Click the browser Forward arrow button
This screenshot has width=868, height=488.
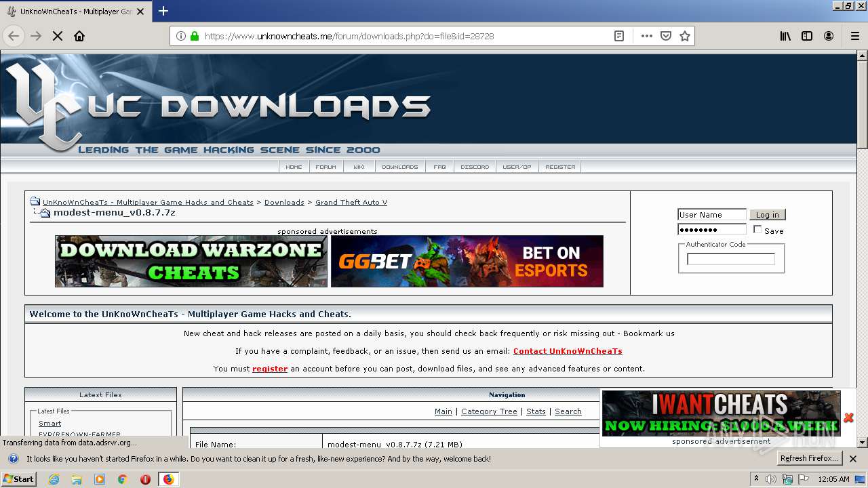coord(36,36)
